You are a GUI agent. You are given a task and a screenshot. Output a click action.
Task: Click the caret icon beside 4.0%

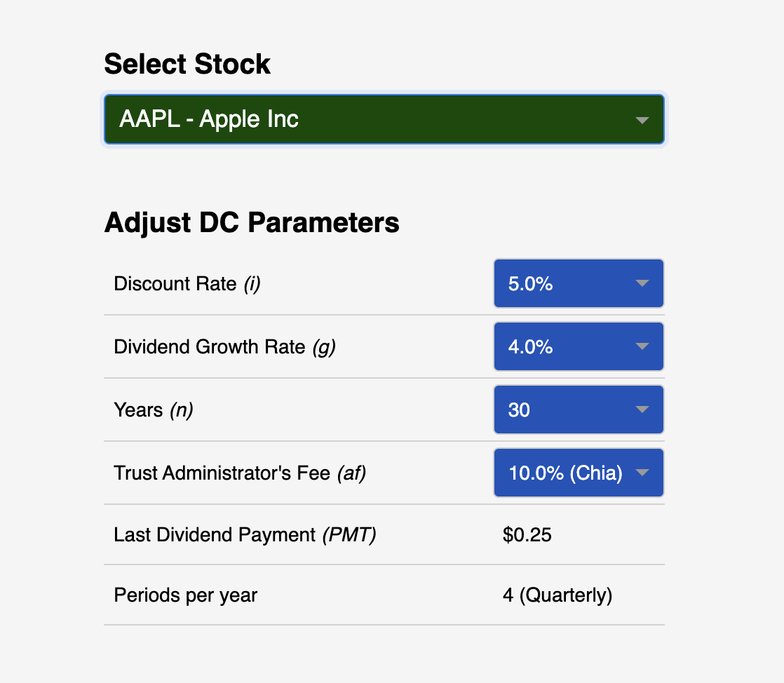click(x=642, y=346)
